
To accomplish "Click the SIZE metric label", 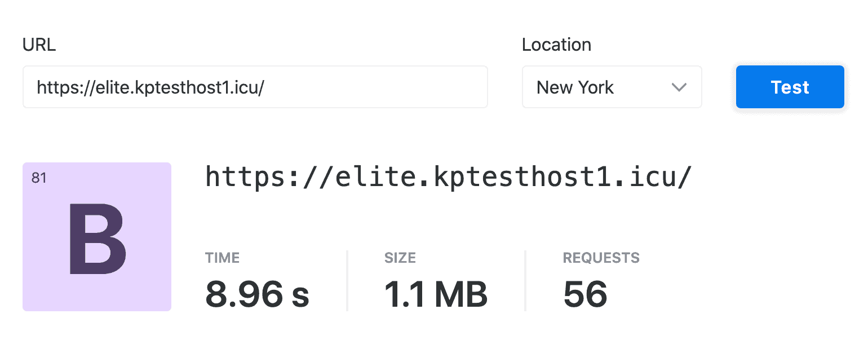I will (x=400, y=258).
